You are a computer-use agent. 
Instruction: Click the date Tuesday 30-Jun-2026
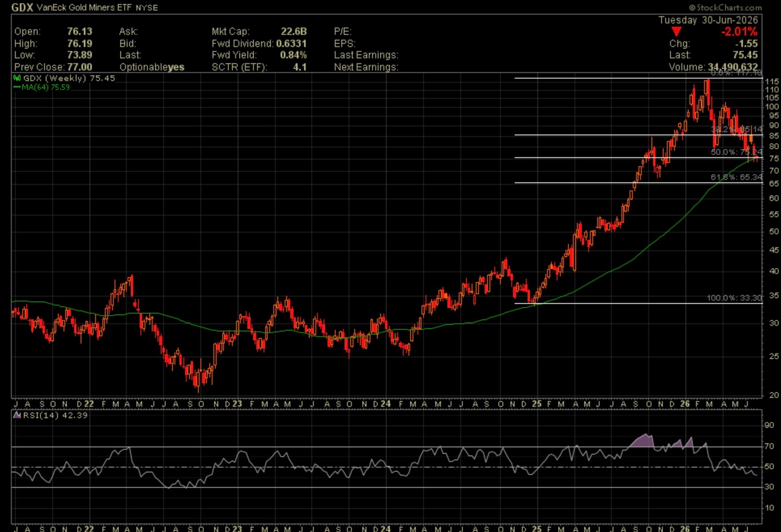(x=708, y=20)
